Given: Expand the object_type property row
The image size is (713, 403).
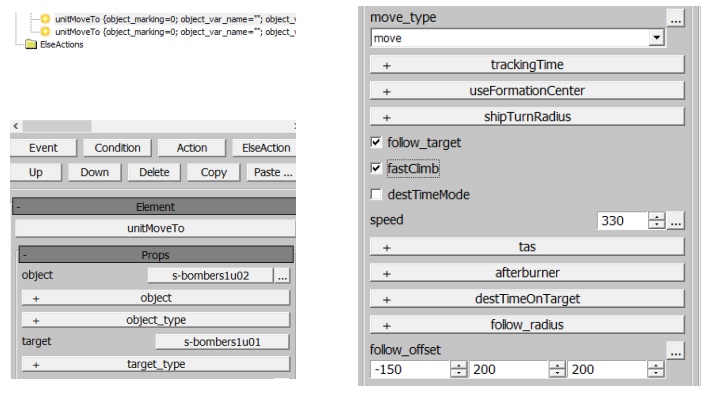Looking at the screenshot, I should click(156, 320).
